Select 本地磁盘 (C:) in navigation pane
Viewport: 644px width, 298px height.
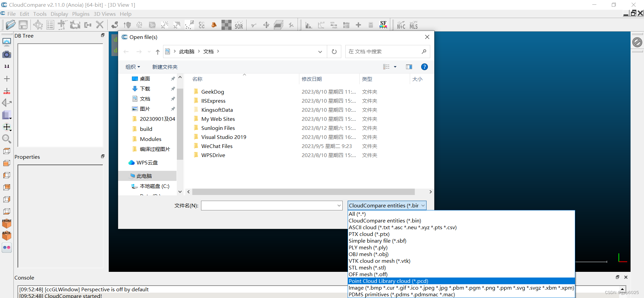click(x=154, y=186)
